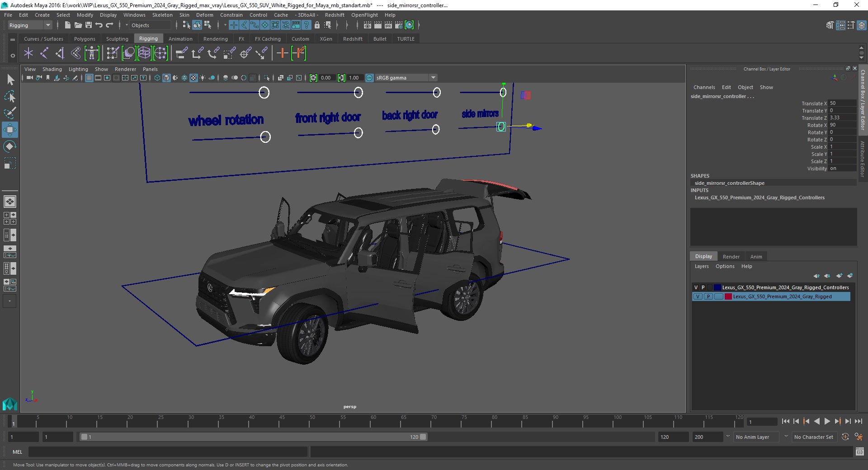Select the Create IK Handle tool on shelf

click(60, 53)
